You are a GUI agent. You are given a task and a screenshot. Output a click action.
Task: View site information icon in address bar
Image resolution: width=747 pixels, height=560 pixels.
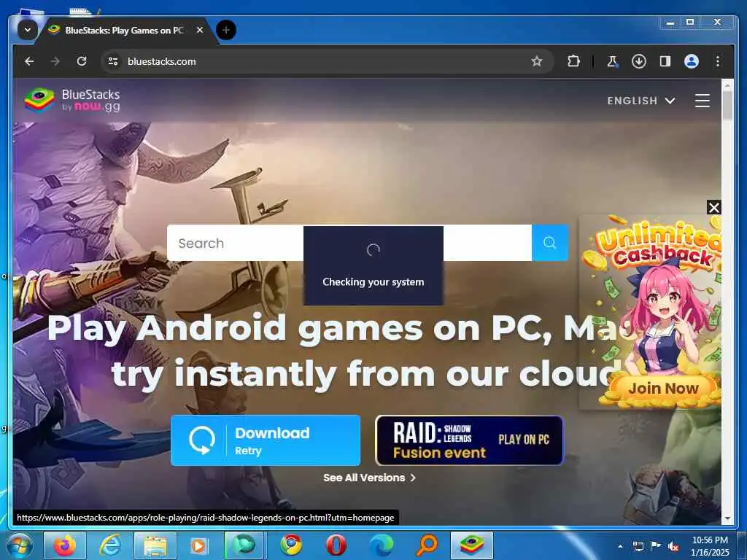113,61
